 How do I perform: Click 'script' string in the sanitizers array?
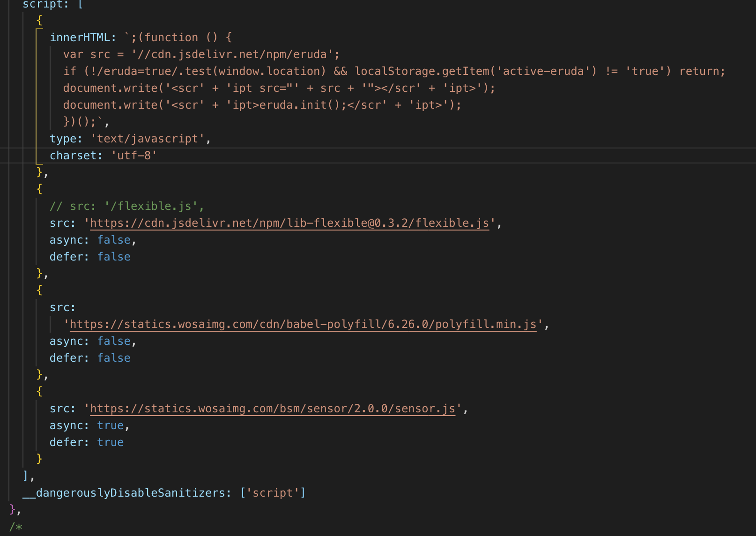pyautogui.click(x=273, y=493)
